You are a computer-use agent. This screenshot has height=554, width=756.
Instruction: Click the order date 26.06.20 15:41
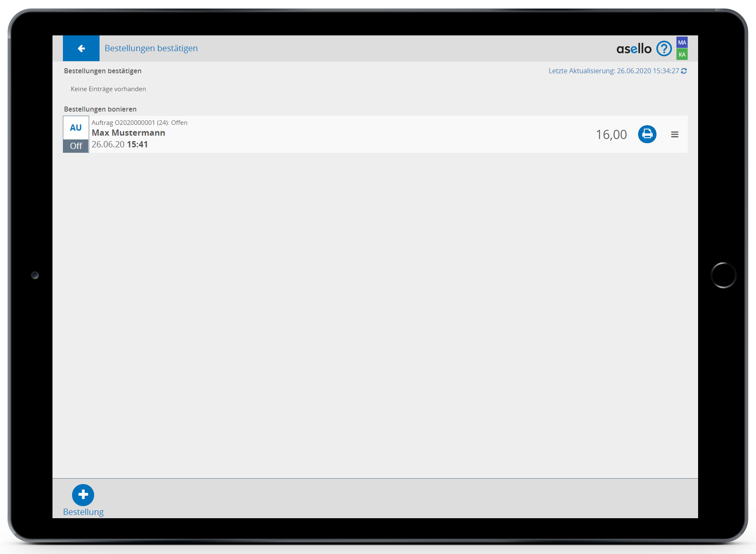[x=120, y=144]
